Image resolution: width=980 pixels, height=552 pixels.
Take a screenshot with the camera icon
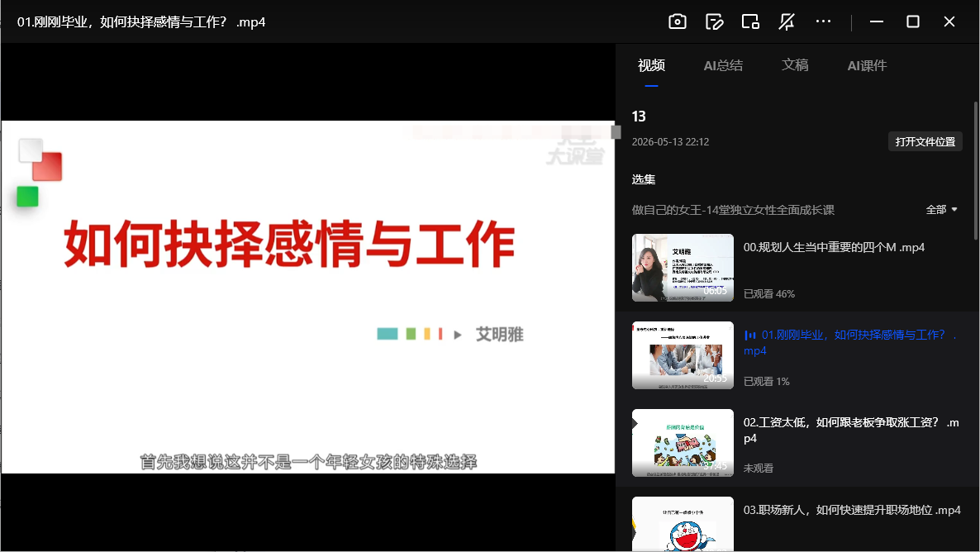coord(678,21)
